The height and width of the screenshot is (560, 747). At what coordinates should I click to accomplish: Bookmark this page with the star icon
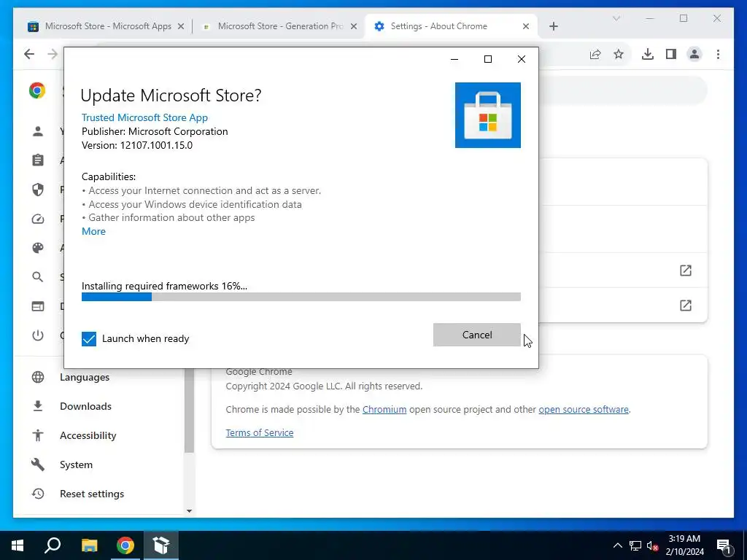tap(619, 54)
